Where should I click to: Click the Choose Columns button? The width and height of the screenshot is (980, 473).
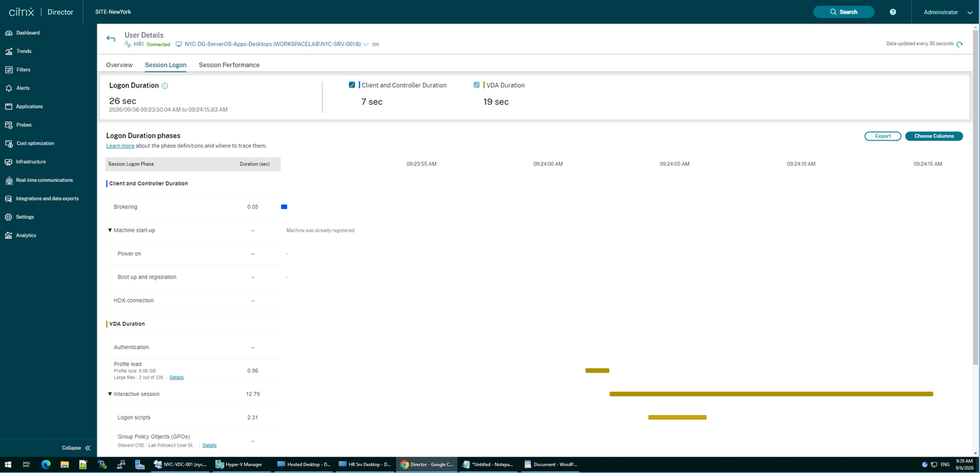pos(934,136)
